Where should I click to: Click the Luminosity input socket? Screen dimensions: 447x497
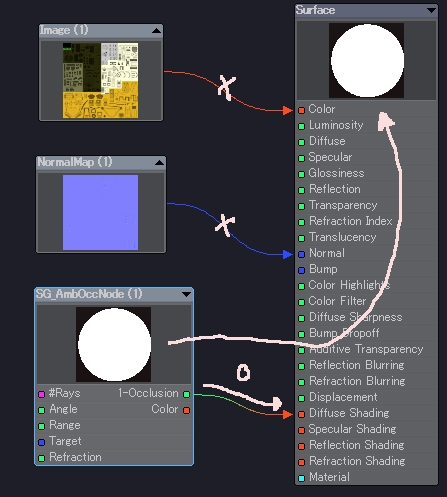point(301,126)
